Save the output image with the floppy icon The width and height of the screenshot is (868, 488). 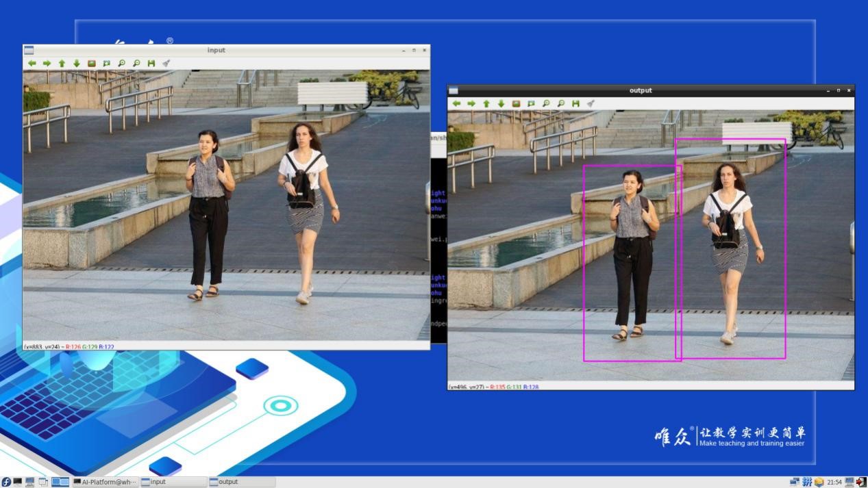pos(575,103)
